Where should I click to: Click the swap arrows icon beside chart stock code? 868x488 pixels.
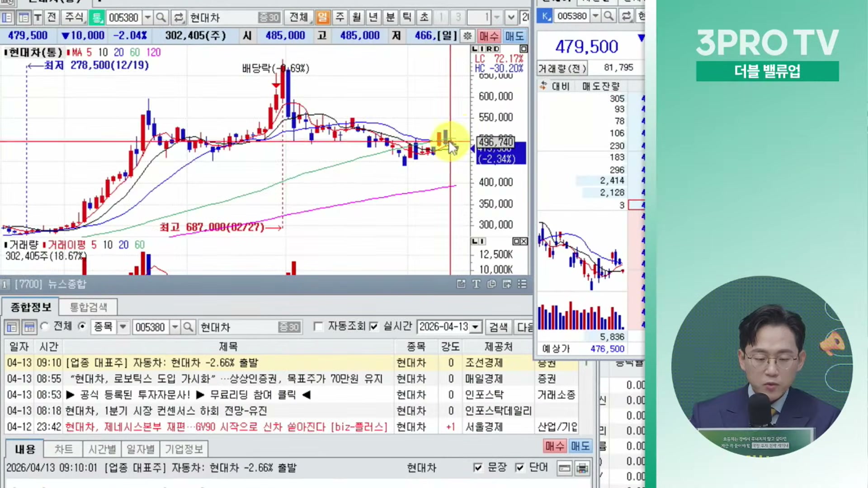[179, 18]
